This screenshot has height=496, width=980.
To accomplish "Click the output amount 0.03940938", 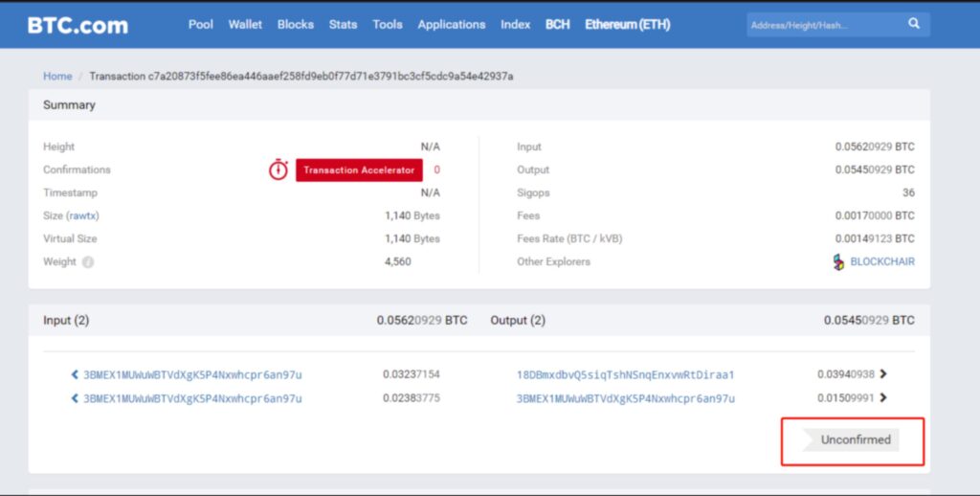I will point(846,374).
